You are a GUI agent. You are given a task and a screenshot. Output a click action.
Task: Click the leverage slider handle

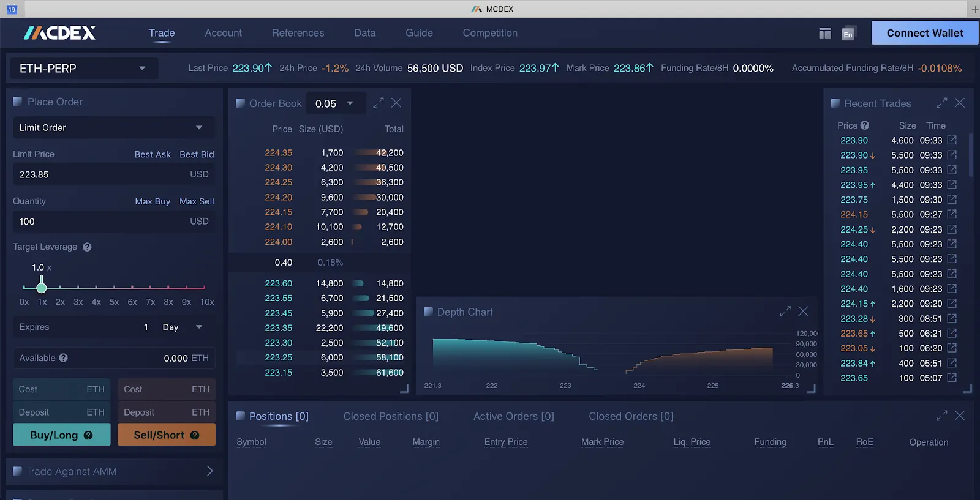[x=42, y=286]
